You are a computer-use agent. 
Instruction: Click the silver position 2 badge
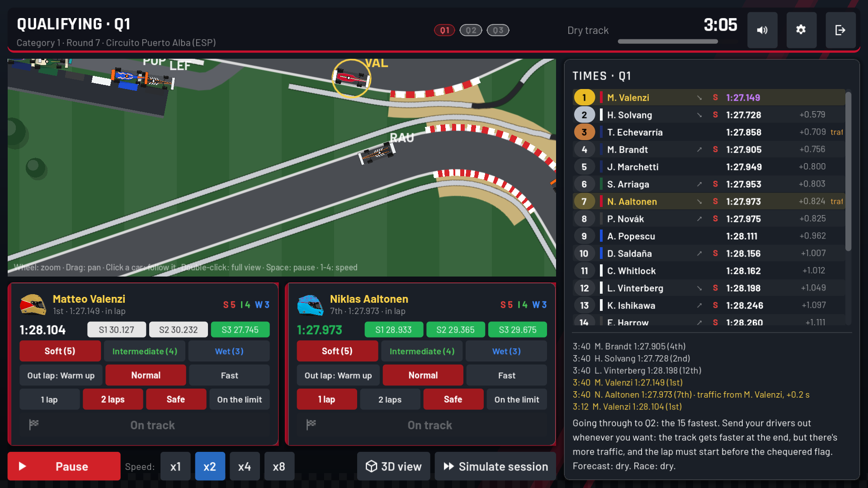[x=584, y=115]
